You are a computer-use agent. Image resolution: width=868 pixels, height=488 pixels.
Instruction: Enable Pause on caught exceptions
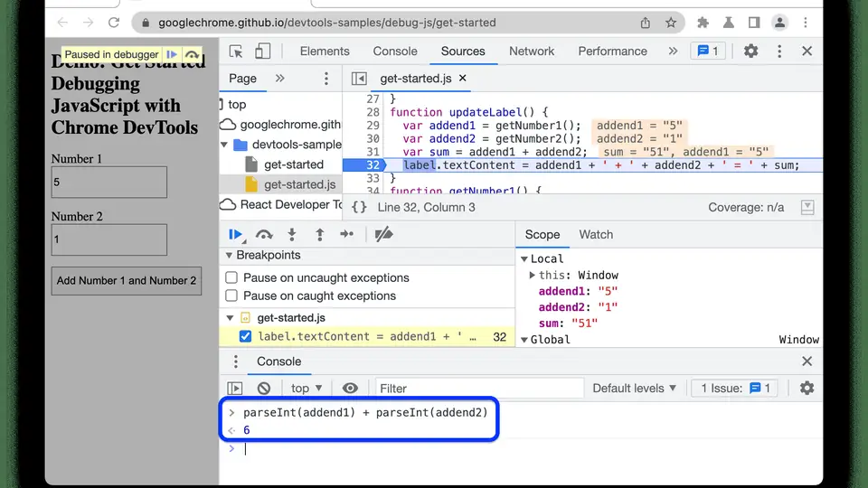(231, 296)
